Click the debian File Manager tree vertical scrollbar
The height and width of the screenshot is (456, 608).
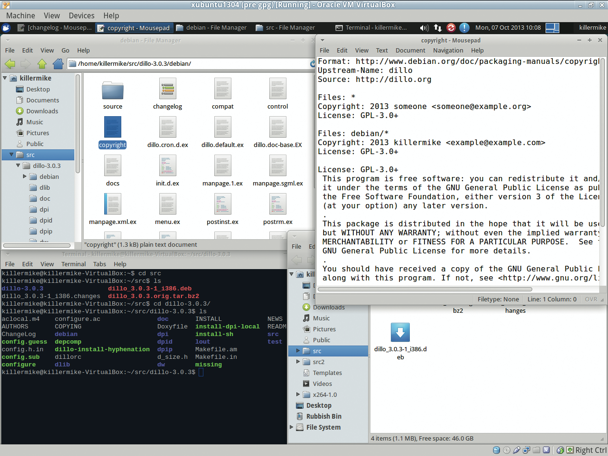[78, 124]
